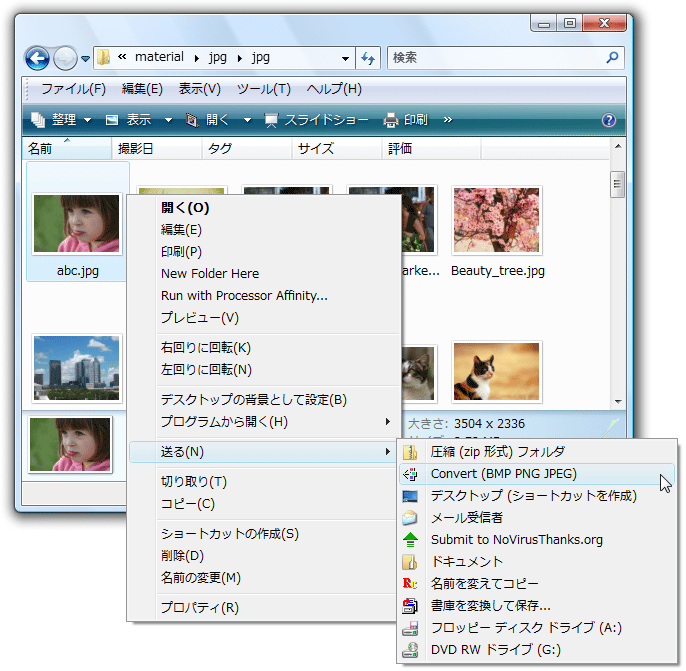Click the Submit to NoVirusThanks.org icon
This screenshot has height=671, width=686.
[x=410, y=540]
